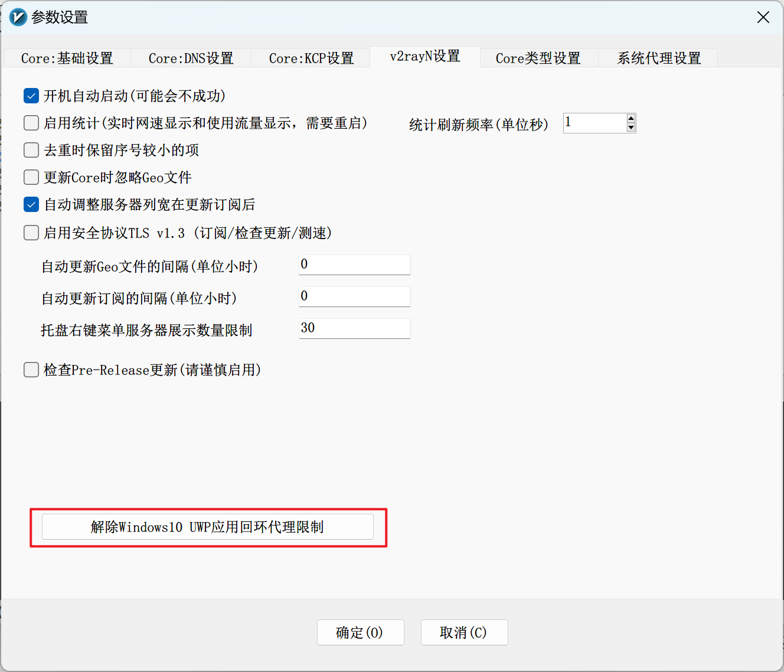Enable 启用安全协议TLS v1.3 checkbox
The image size is (784, 672).
(31, 233)
